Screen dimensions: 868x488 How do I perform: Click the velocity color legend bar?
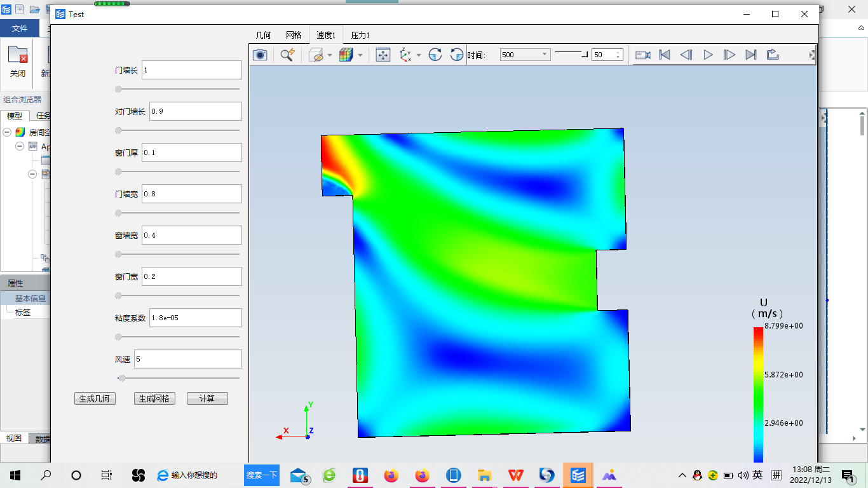pos(758,395)
